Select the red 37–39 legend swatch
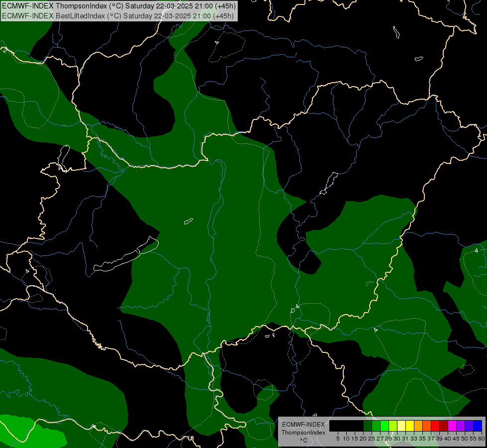 click(435, 426)
